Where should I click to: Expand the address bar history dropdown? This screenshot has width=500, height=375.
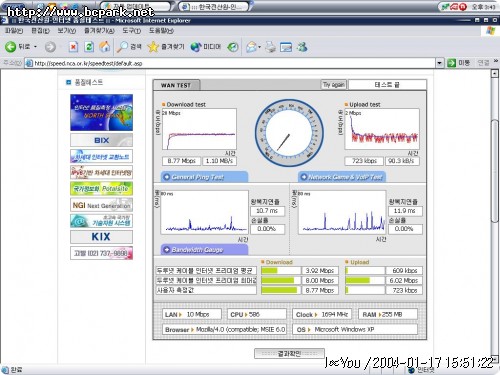[x=440, y=63]
